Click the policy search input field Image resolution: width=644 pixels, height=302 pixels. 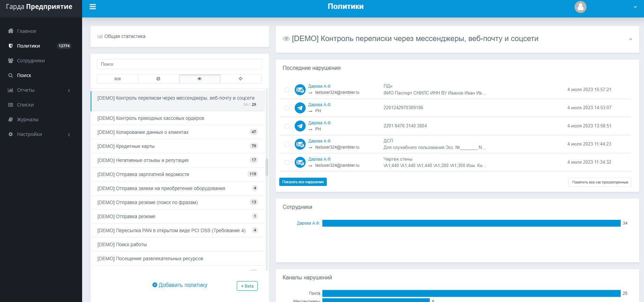coord(180,64)
